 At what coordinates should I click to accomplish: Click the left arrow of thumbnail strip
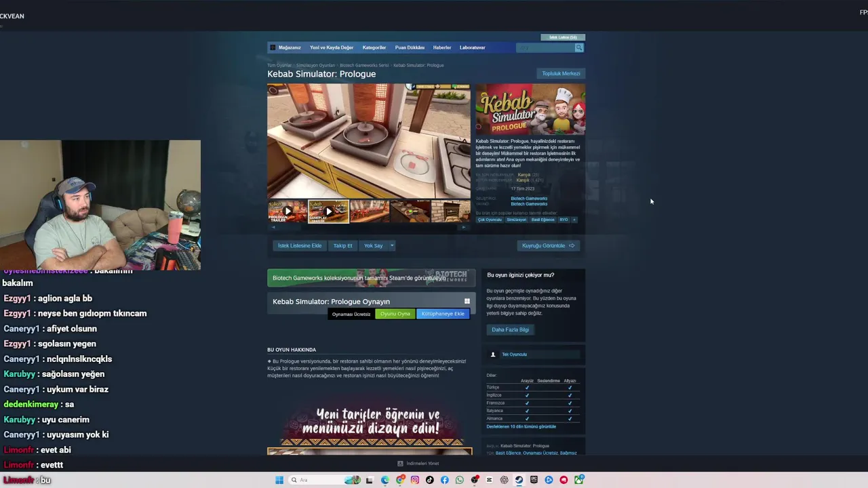[273, 227]
